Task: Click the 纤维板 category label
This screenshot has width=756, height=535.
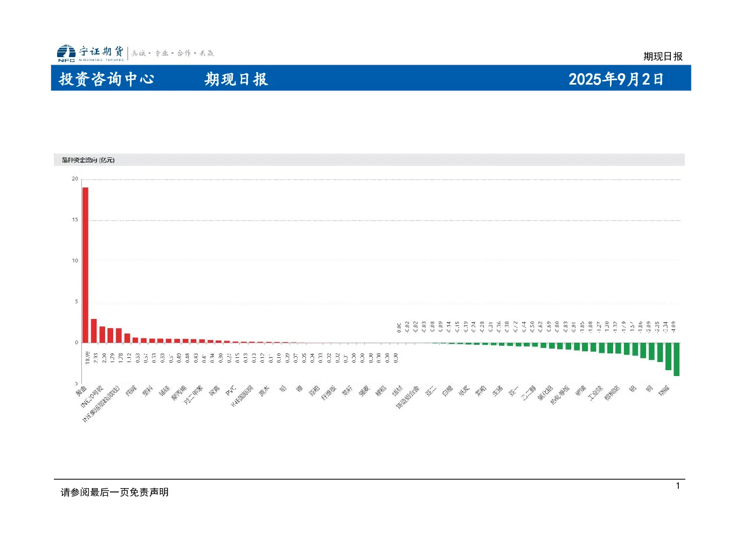Action: pos(329,393)
